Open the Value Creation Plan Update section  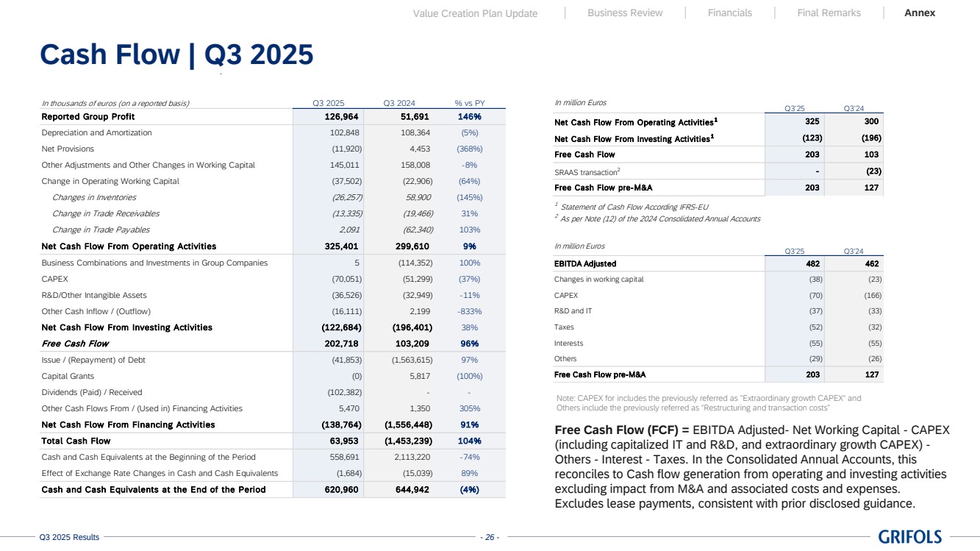[x=475, y=13]
